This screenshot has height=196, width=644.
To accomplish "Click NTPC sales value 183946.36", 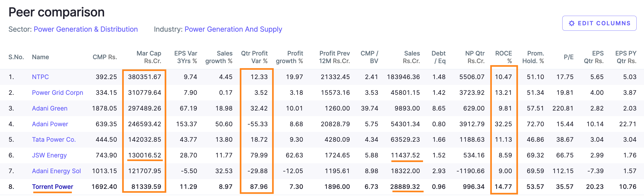I will (403, 77).
